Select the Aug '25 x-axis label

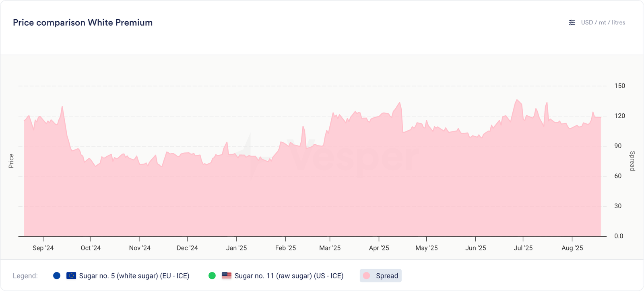pyautogui.click(x=572, y=248)
